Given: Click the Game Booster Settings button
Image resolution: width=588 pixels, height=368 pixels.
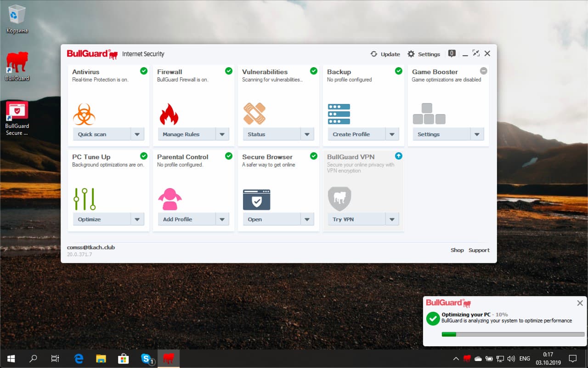Looking at the screenshot, I should (441, 134).
